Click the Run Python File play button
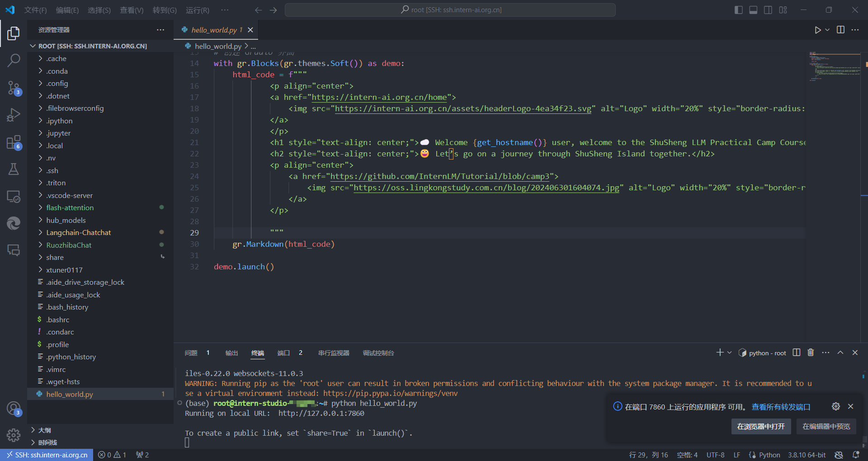Screen dimensions: 868x461 (x=817, y=30)
